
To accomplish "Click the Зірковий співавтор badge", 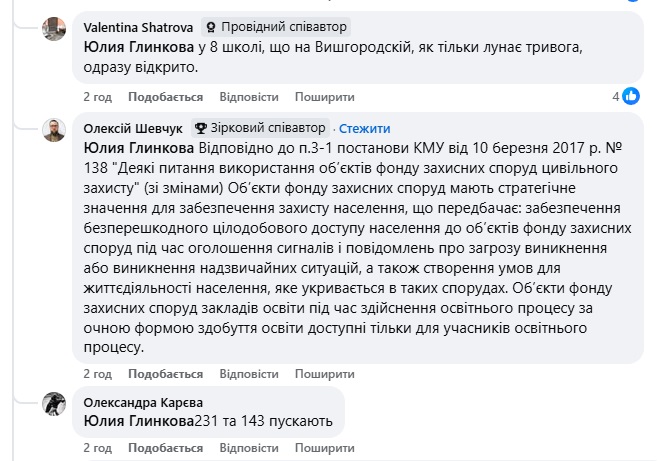I will pyautogui.click(x=260, y=128).
